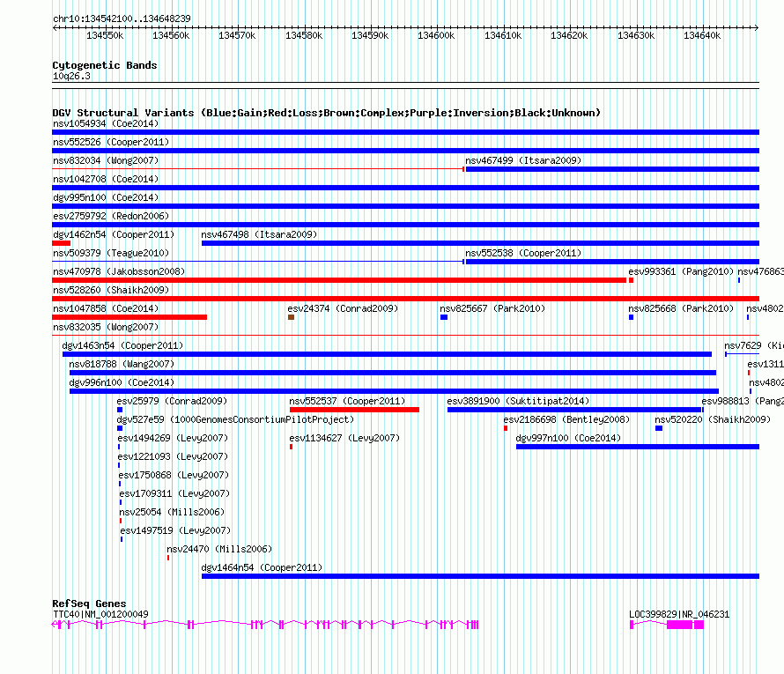Open esv1709311 (Levy2007) label
The height and width of the screenshot is (674, 784).
[x=174, y=493]
